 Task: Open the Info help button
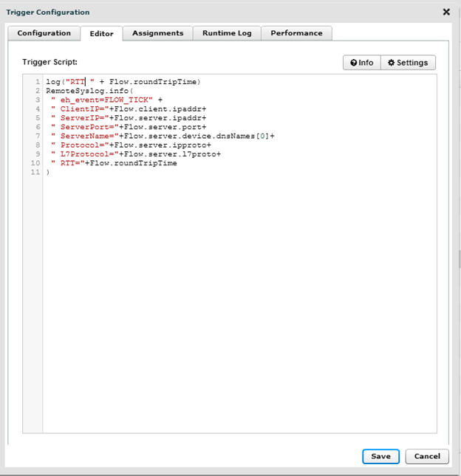coord(362,63)
